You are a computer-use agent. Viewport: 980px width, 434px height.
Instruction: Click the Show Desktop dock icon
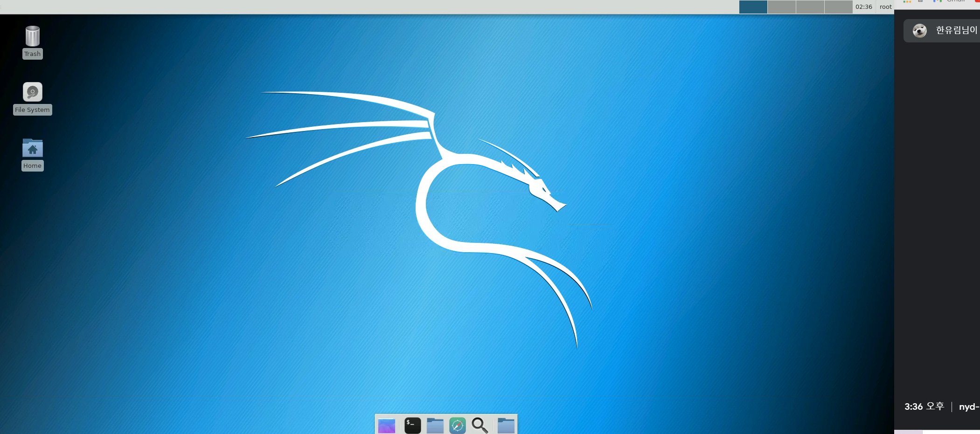point(387,425)
